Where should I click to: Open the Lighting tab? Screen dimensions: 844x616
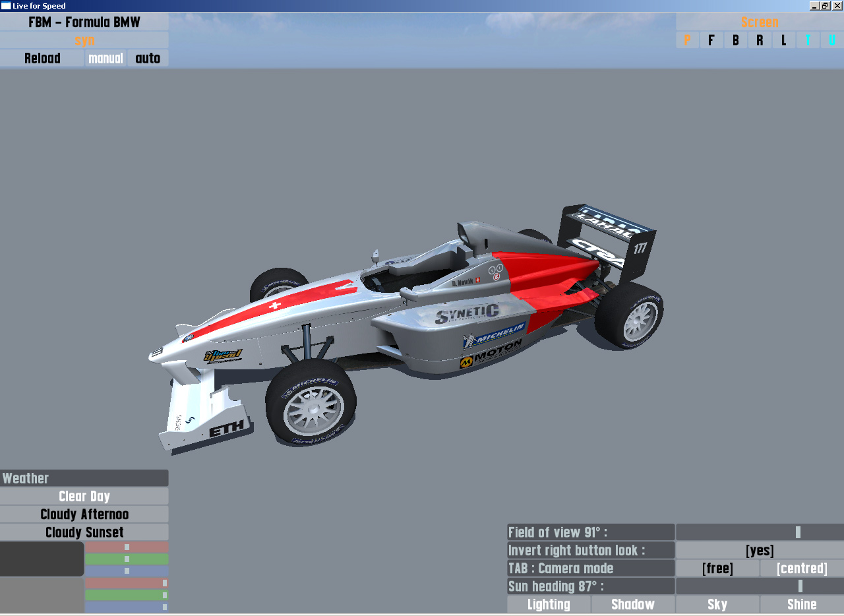click(x=549, y=604)
